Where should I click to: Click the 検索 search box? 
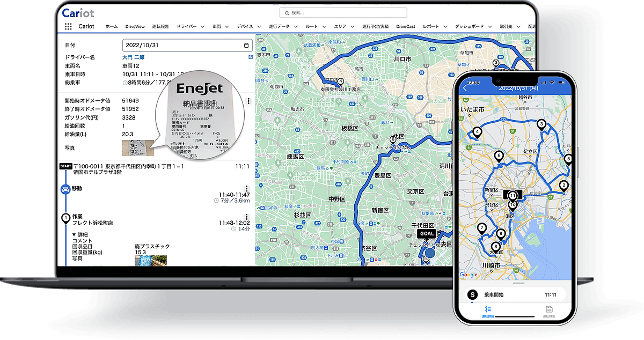[x=343, y=13]
